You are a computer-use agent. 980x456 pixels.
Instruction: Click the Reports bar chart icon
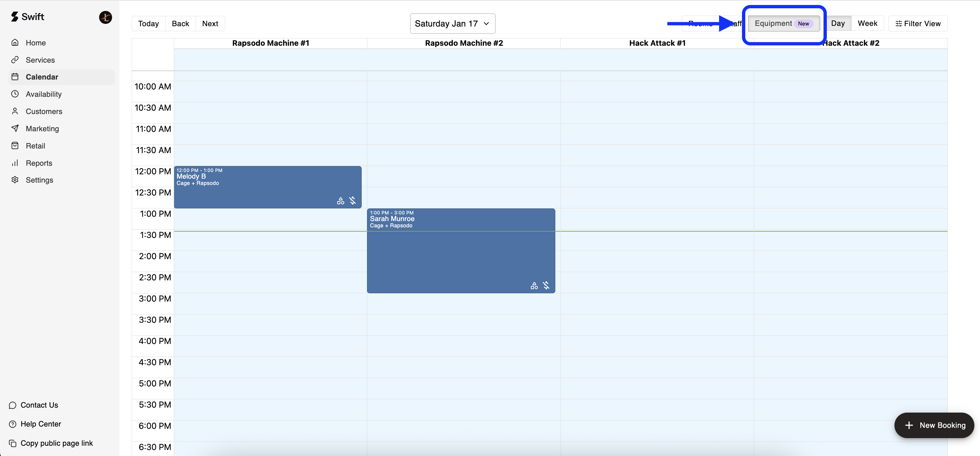[15, 163]
